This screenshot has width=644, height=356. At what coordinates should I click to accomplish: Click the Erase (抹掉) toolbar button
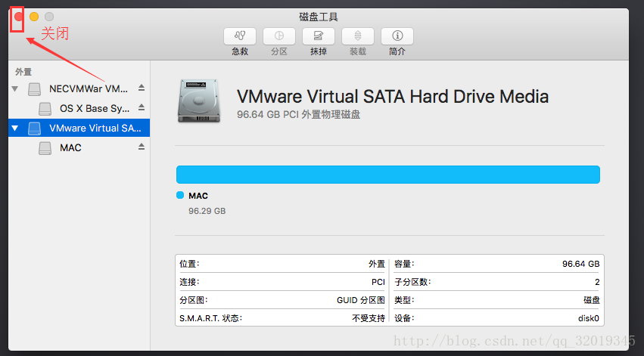click(x=319, y=36)
